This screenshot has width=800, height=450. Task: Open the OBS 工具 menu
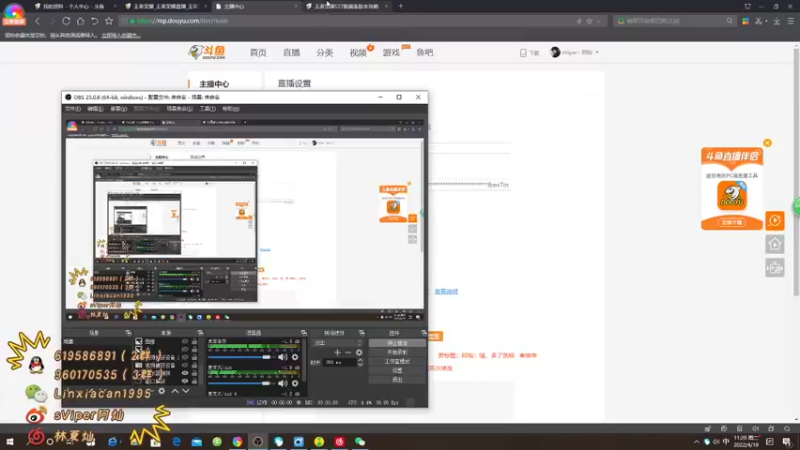pos(207,109)
